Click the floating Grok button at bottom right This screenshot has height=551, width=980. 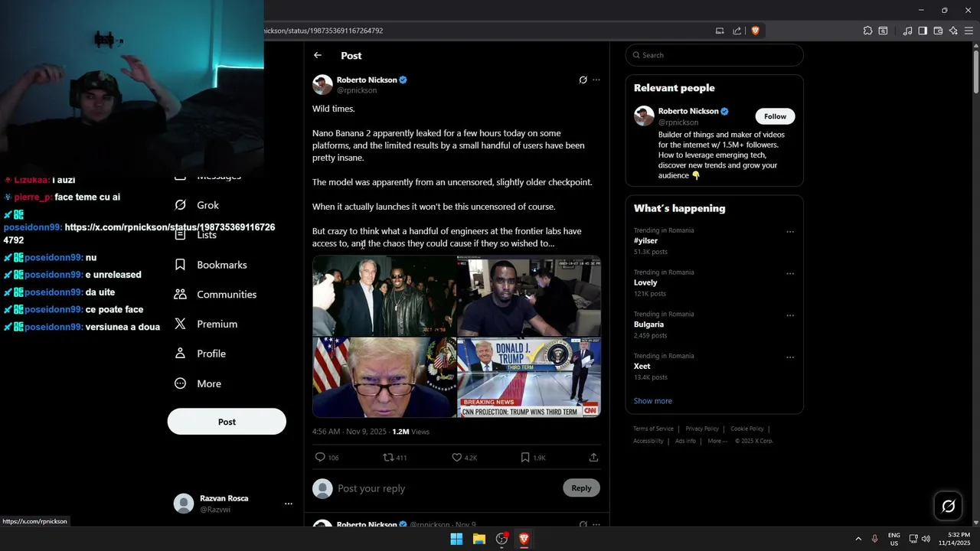coord(948,506)
